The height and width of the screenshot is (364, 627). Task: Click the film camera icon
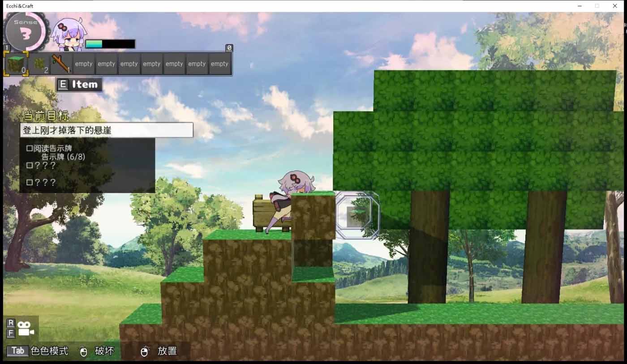[26, 328]
